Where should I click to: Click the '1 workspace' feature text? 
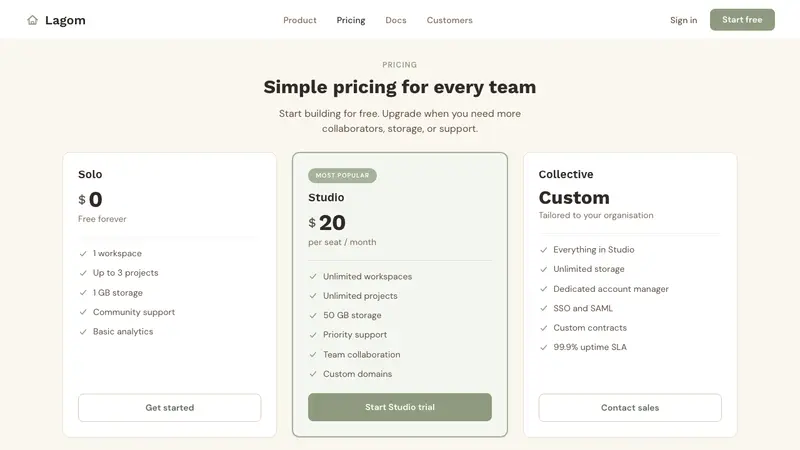(x=117, y=254)
